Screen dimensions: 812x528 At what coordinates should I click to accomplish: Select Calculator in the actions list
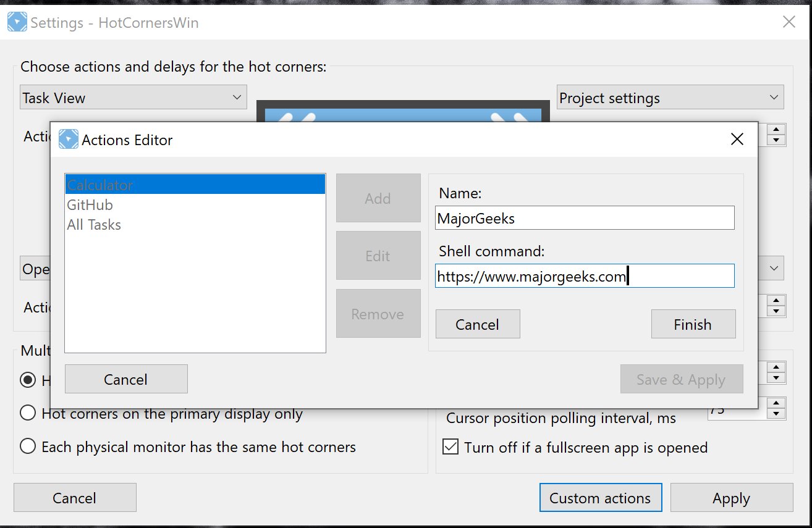195,185
